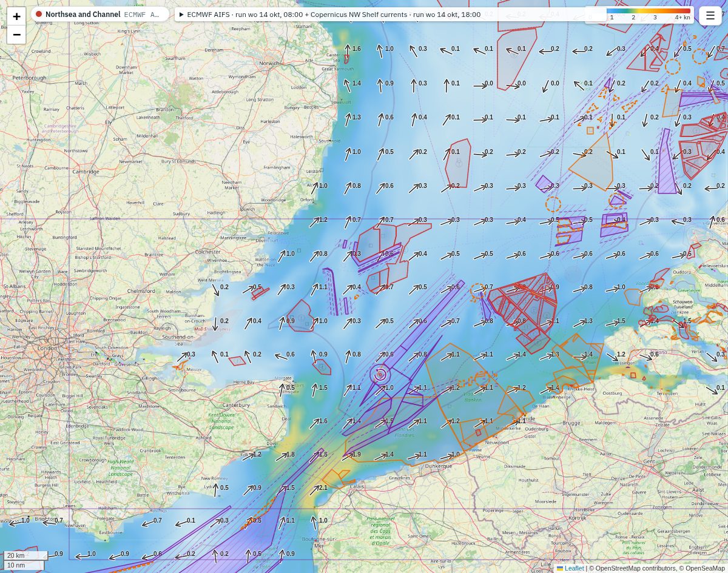Click the 1.6 kn arrow near Great Yarmouth
Viewport: 728px width, 573px height.
348,50
